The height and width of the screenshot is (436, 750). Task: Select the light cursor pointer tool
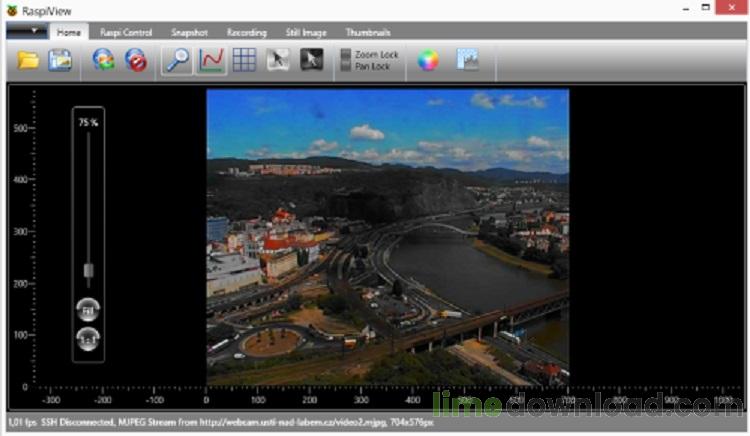coord(278,60)
